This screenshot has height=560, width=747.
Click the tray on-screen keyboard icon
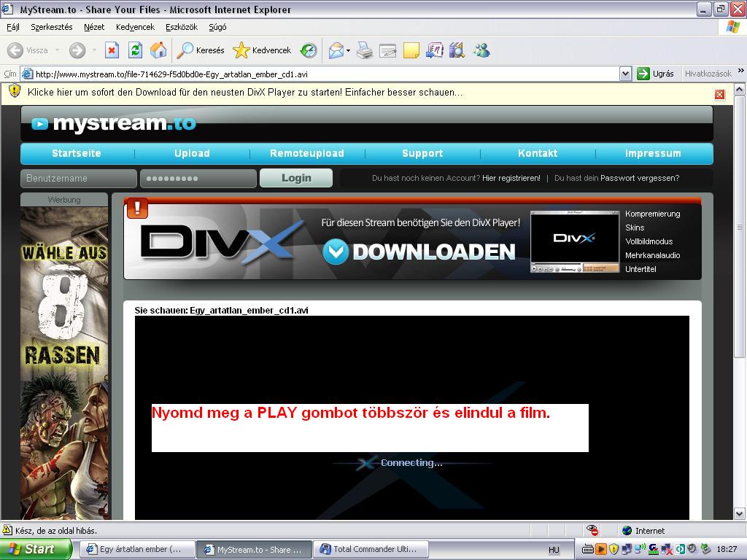click(x=588, y=549)
